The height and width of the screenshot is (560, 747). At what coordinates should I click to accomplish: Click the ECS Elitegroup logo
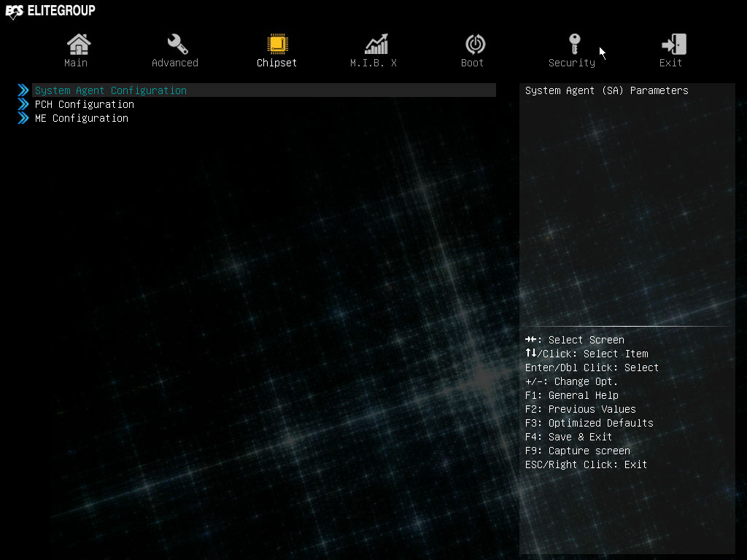(50, 11)
